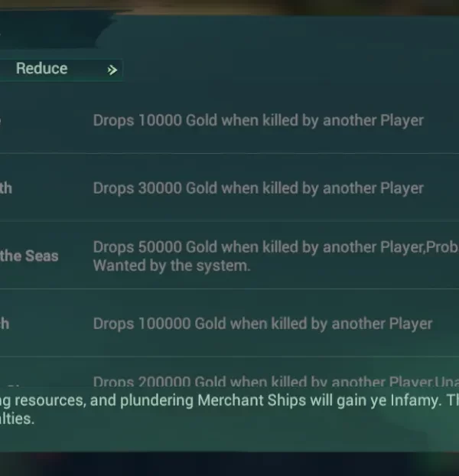Click the "Wanted by the system." text
The image size is (459, 476).
171,266
